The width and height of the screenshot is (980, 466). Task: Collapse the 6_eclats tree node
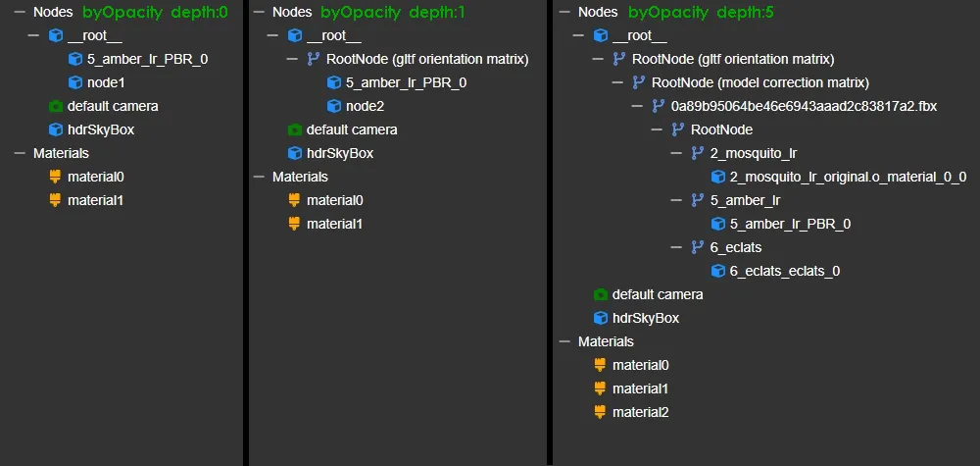click(x=676, y=247)
